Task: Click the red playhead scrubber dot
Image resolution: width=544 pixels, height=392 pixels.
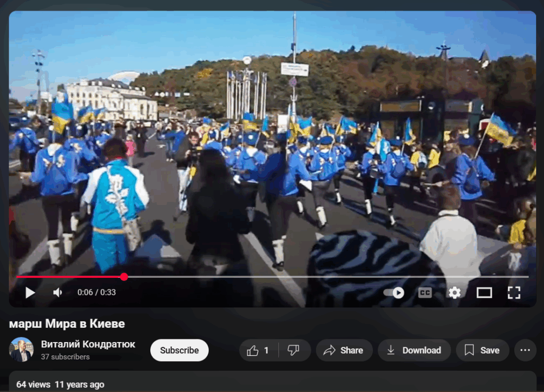Action: tap(124, 277)
